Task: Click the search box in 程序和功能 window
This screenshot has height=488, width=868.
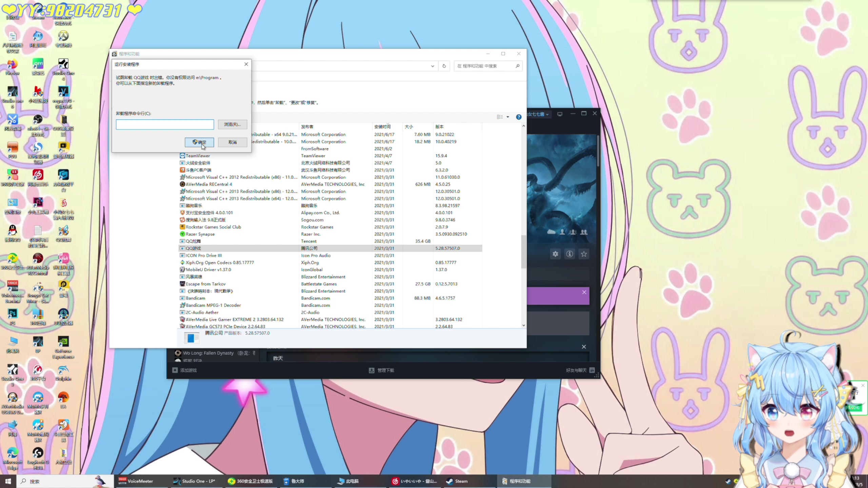Action: 488,66
